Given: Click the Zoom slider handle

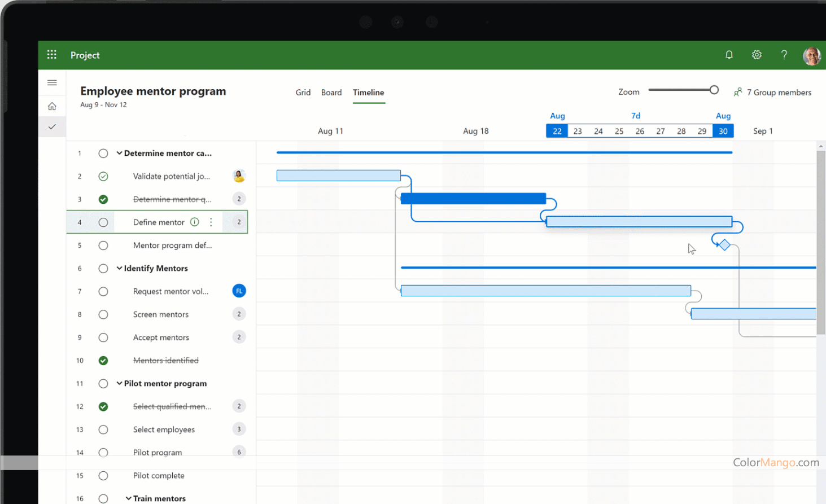Looking at the screenshot, I should [x=714, y=90].
